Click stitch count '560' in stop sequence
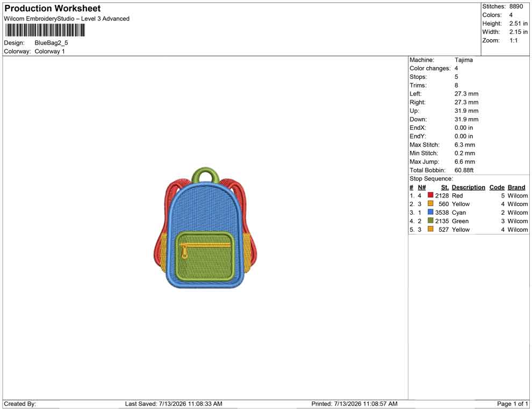The image size is (532, 409). tap(443, 204)
